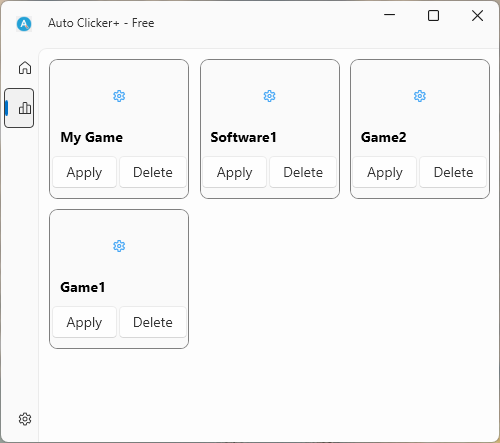Delete the Game1 profile
This screenshot has width=500, height=443.
click(153, 322)
